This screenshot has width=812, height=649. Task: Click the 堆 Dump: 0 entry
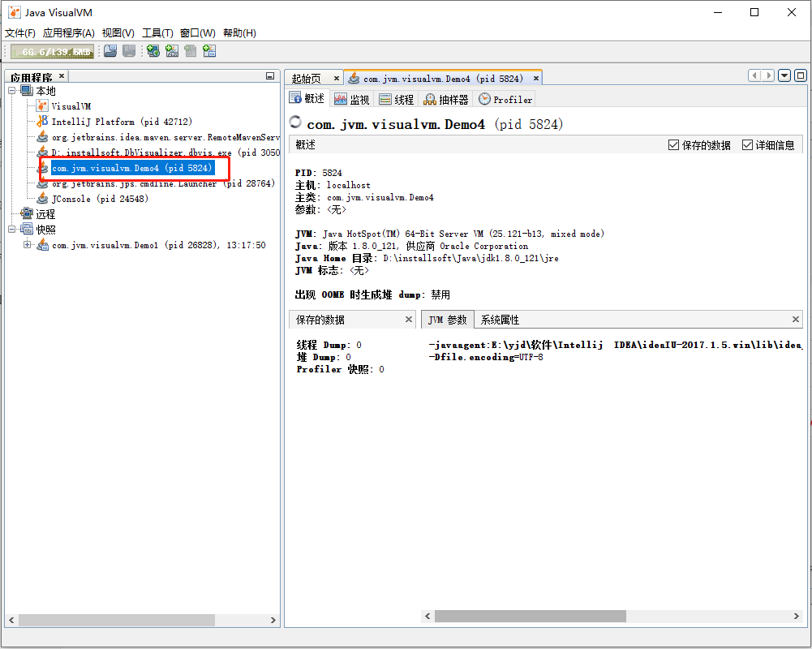pyautogui.click(x=324, y=357)
